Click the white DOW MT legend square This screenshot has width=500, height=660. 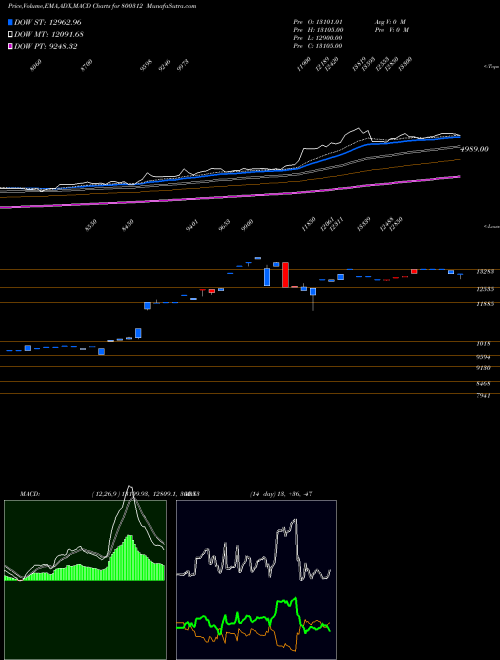pos(10,34)
